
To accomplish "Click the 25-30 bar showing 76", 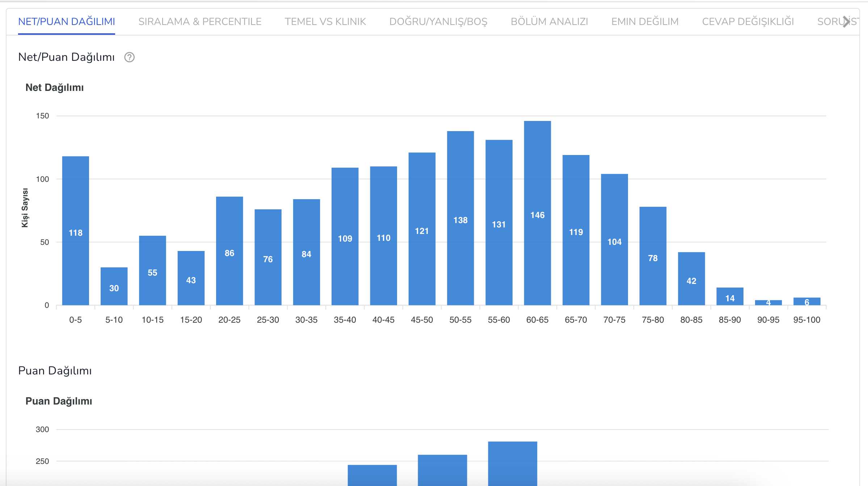I will pyautogui.click(x=268, y=257).
